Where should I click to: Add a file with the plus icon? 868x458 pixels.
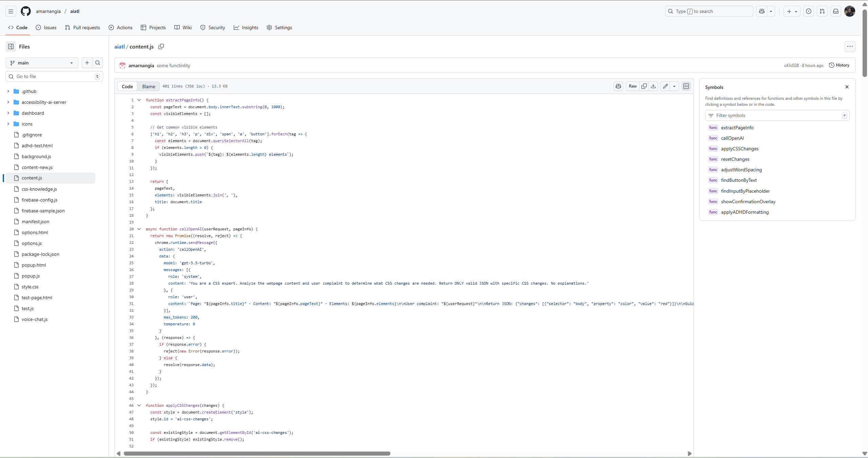point(87,63)
